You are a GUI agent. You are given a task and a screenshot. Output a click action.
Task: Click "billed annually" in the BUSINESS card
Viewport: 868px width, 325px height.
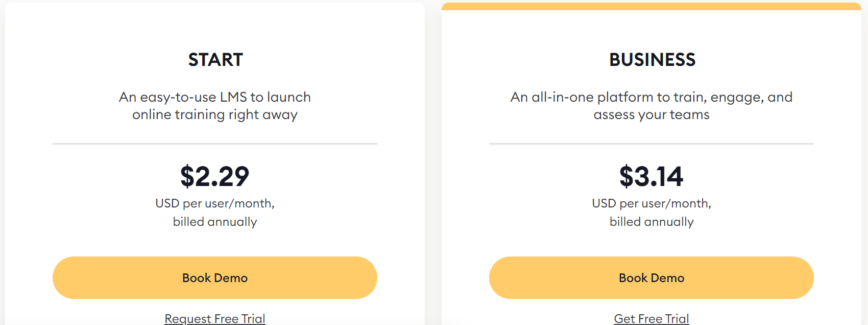[x=651, y=222]
